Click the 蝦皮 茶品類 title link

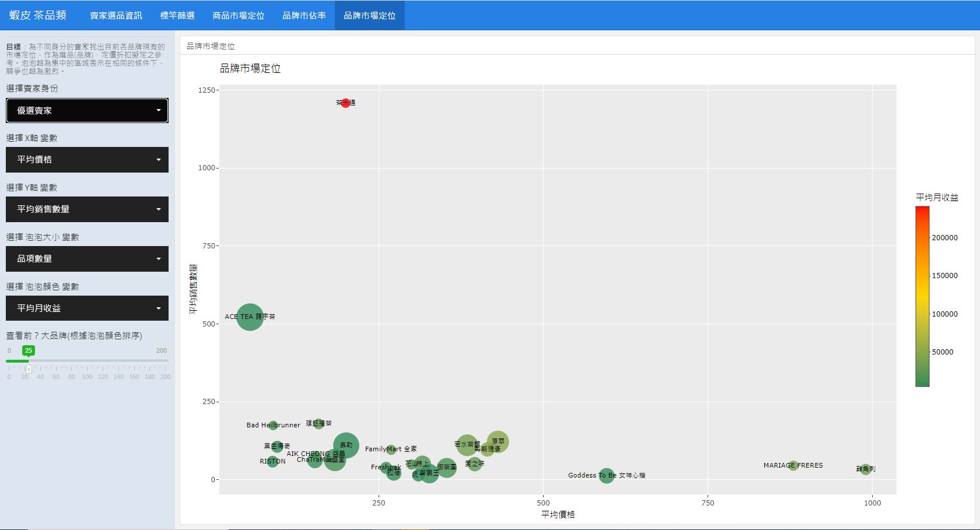(x=38, y=15)
